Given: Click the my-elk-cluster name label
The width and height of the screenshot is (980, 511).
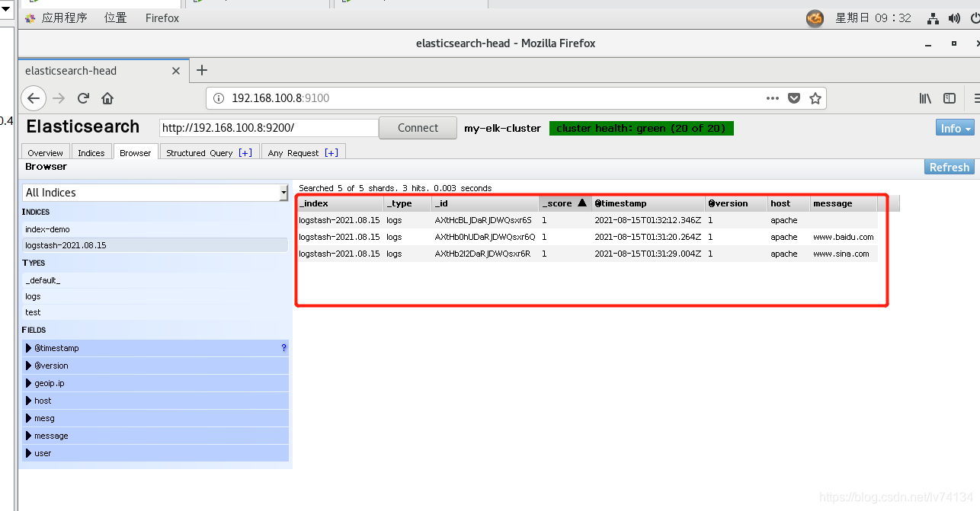Looking at the screenshot, I should pos(503,128).
